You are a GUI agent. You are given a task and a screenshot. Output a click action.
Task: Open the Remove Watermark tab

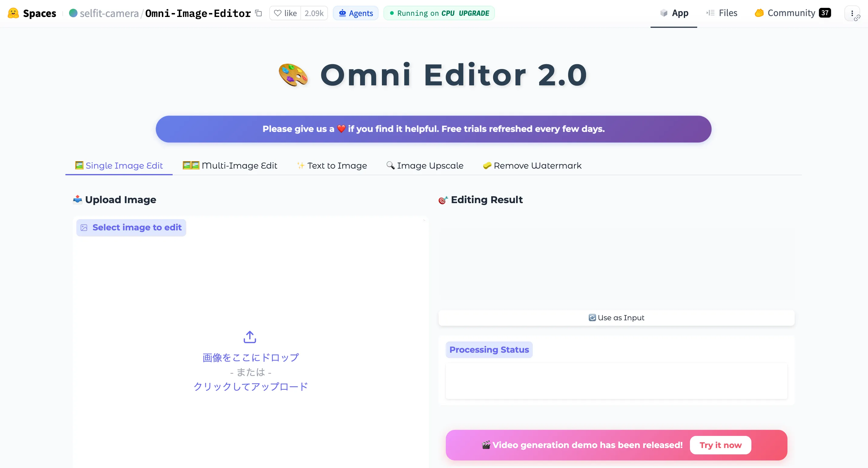(532, 166)
